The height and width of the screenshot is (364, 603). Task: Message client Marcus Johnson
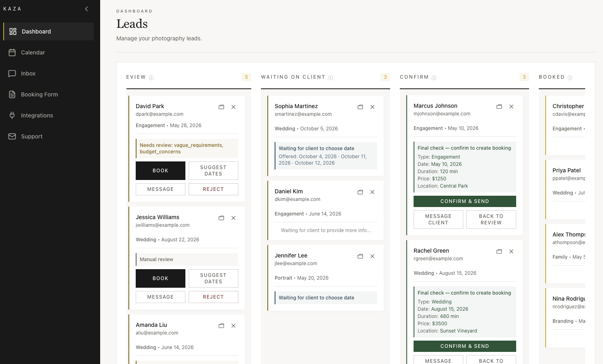[438, 220]
